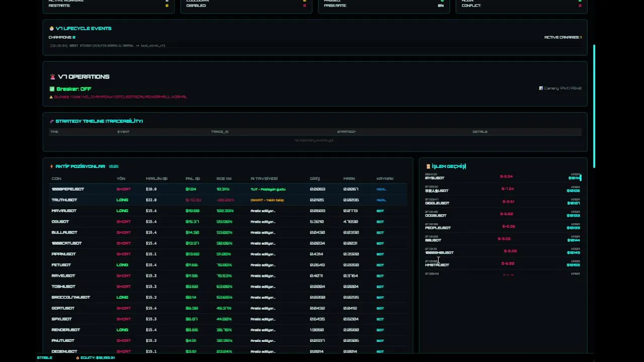
Task: Select the MAVIAUSDT coin name
Action: [64, 211]
